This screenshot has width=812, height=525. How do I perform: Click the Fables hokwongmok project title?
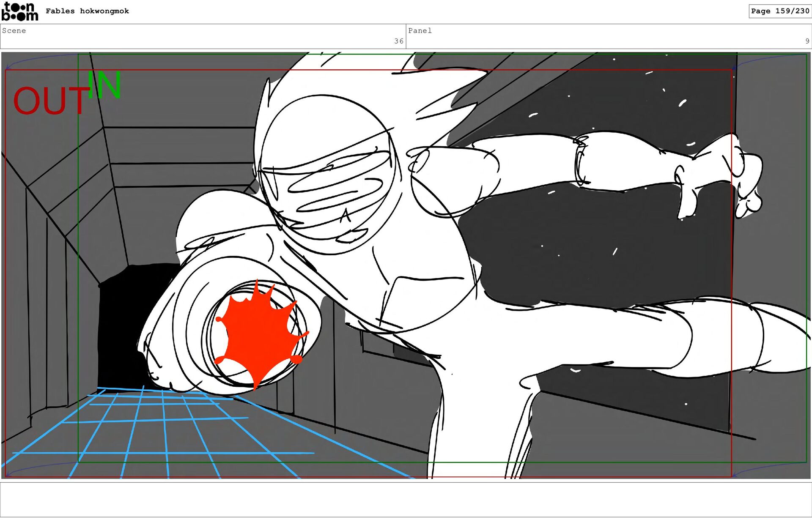point(87,11)
